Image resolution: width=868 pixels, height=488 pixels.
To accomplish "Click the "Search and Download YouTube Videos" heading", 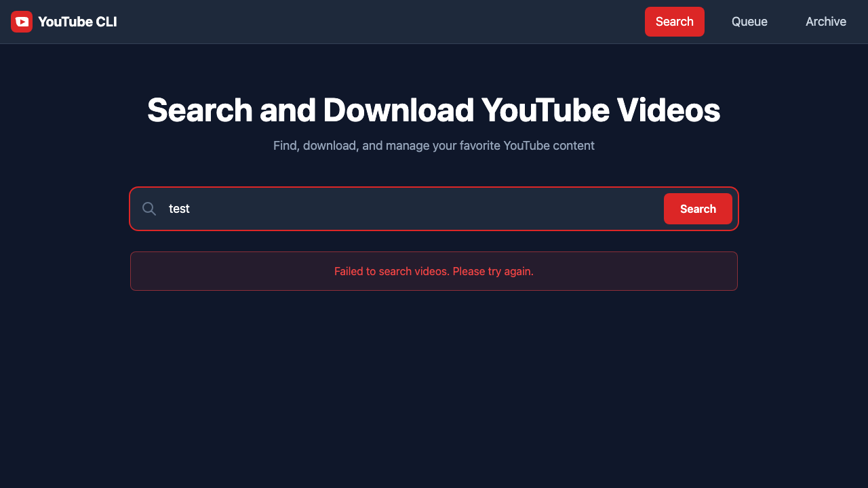I will click(434, 110).
